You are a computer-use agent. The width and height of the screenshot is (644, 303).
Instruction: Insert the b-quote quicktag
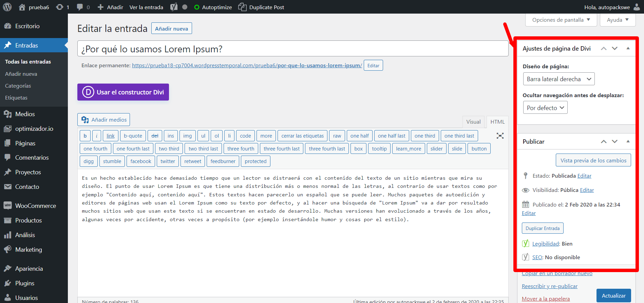point(133,136)
